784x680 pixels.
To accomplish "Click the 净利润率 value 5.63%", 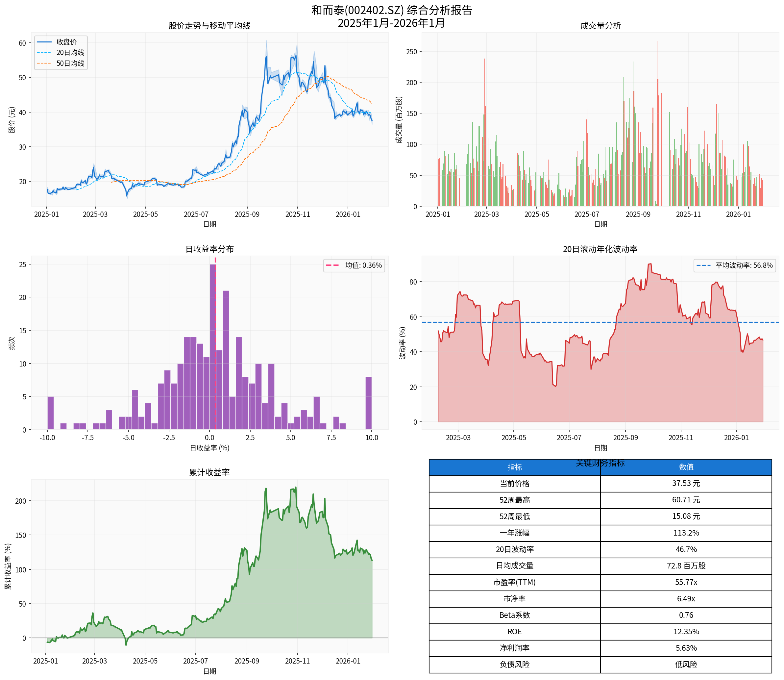I will tap(686, 648).
